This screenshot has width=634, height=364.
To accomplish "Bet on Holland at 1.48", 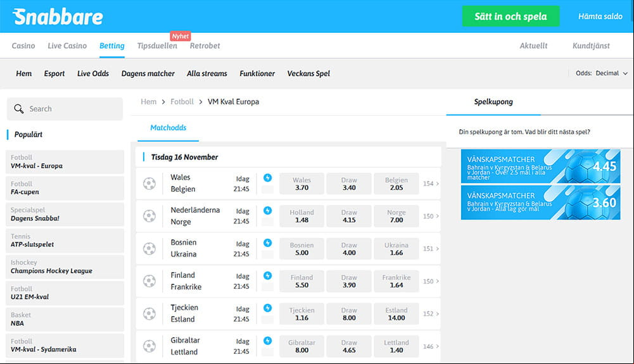I will coord(301,216).
